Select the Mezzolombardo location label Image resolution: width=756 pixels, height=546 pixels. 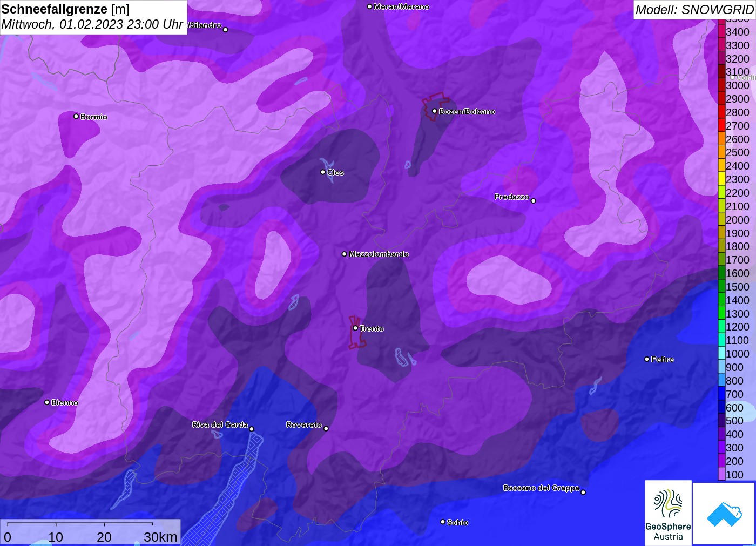pos(379,254)
